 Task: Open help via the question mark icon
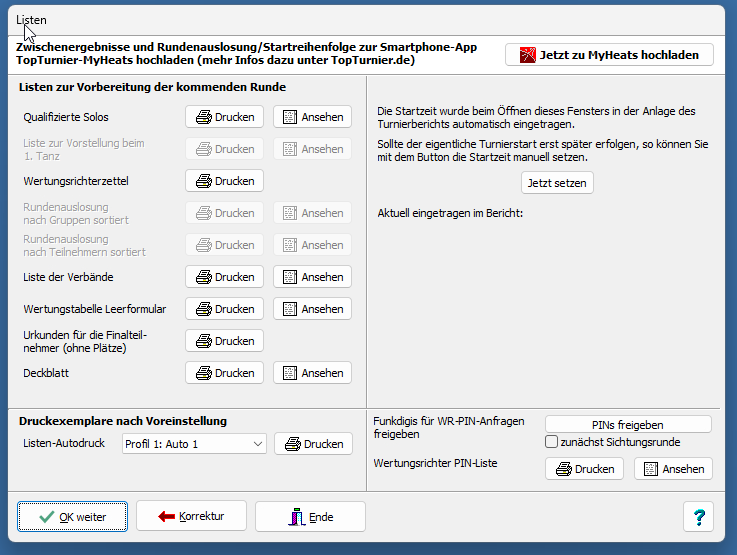pyautogui.click(x=698, y=517)
